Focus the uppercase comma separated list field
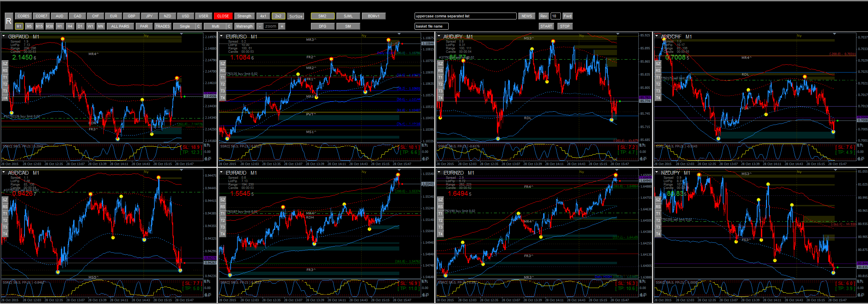The image size is (868, 304). pos(465,16)
